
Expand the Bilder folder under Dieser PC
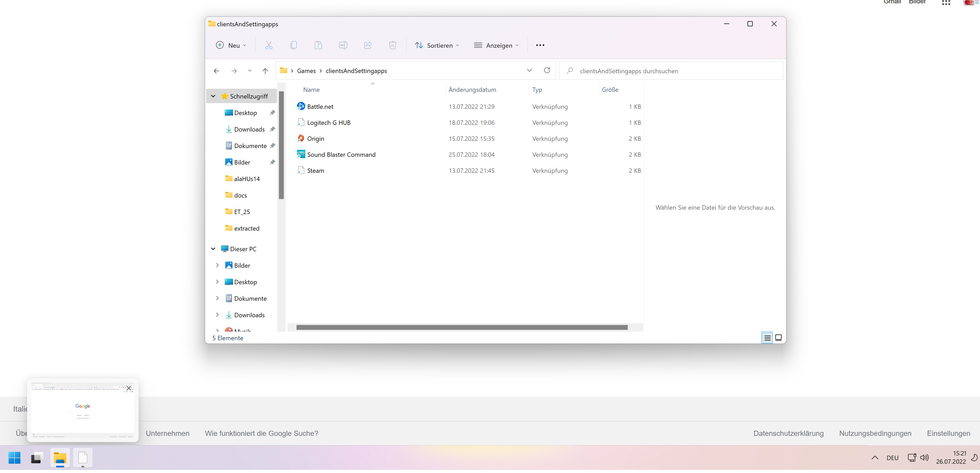217,265
